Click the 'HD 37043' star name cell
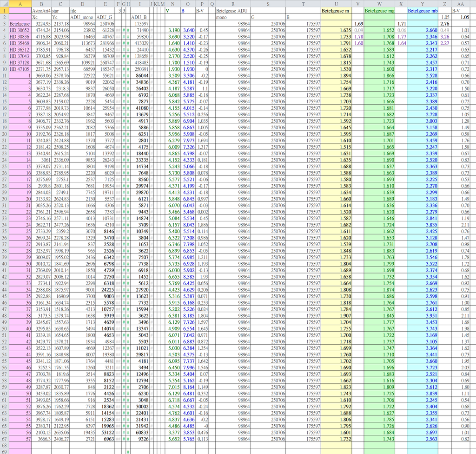 click(20, 56)
